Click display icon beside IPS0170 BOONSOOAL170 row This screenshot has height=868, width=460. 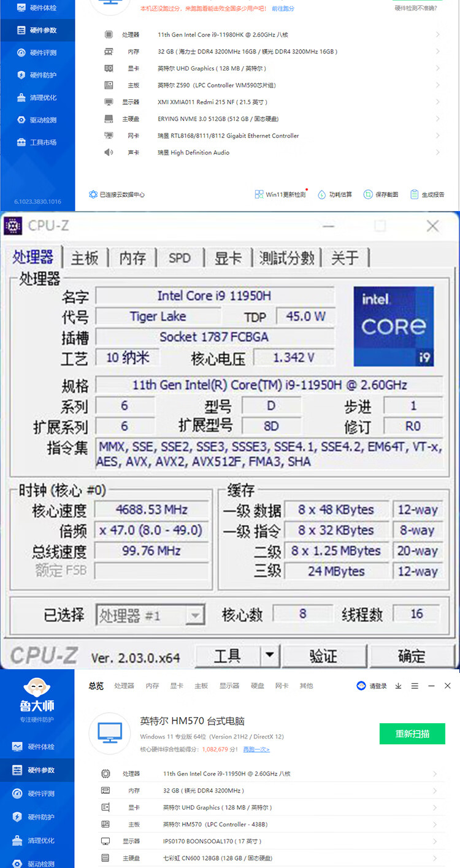105,841
